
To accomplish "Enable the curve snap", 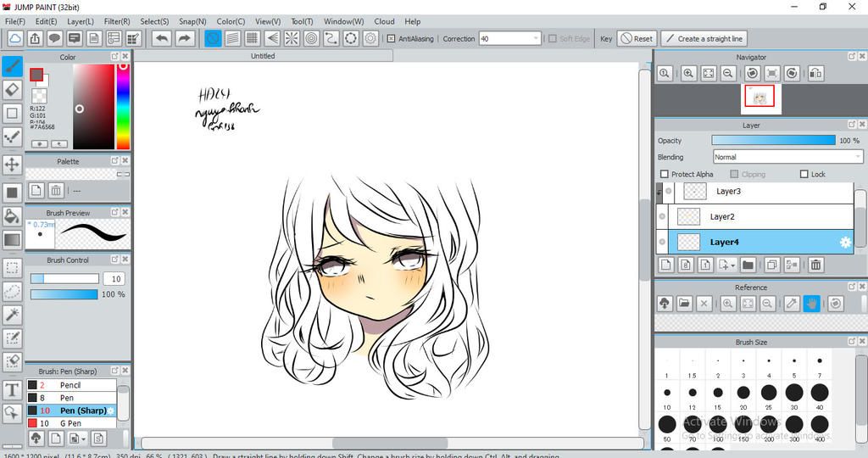I will tap(331, 38).
